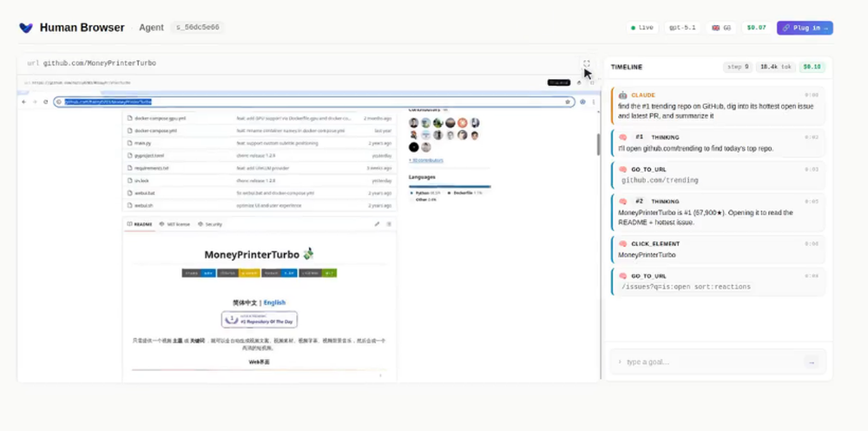Submit the goal with the arrow button
The image size is (868, 431).
[x=812, y=362]
